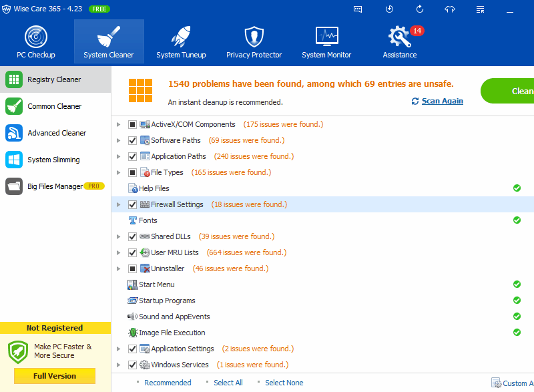Viewport: 534px width, 392px height.
Task: Click the Firewall Settings wall icon
Action: tap(145, 204)
